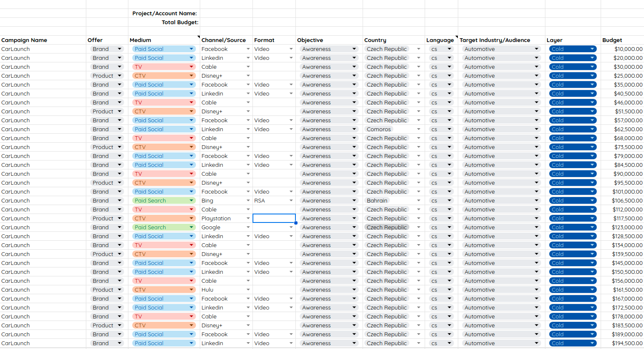Select the Objective column header
The height and width of the screenshot is (349, 644).
pos(329,40)
